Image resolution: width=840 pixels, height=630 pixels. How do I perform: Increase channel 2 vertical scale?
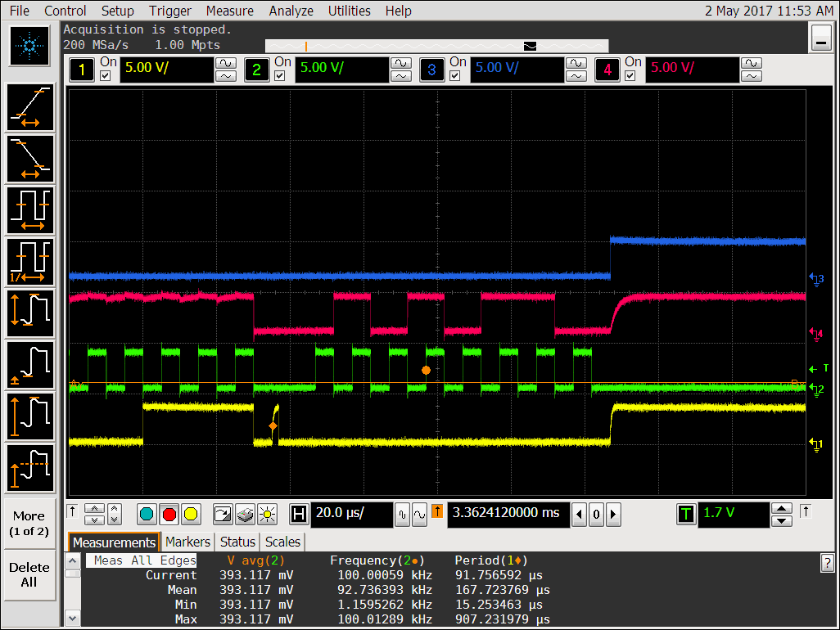(x=401, y=63)
